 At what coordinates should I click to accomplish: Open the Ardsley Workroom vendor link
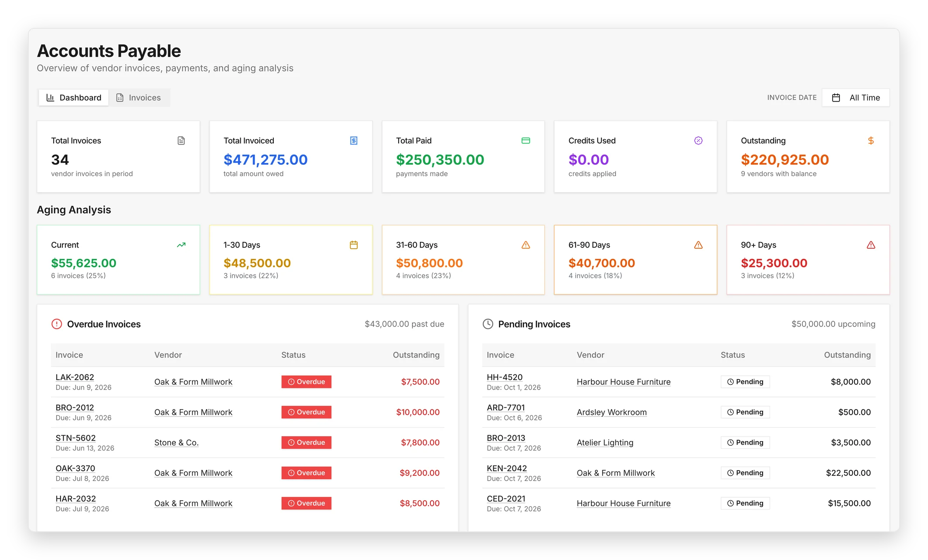click(611, 412)
